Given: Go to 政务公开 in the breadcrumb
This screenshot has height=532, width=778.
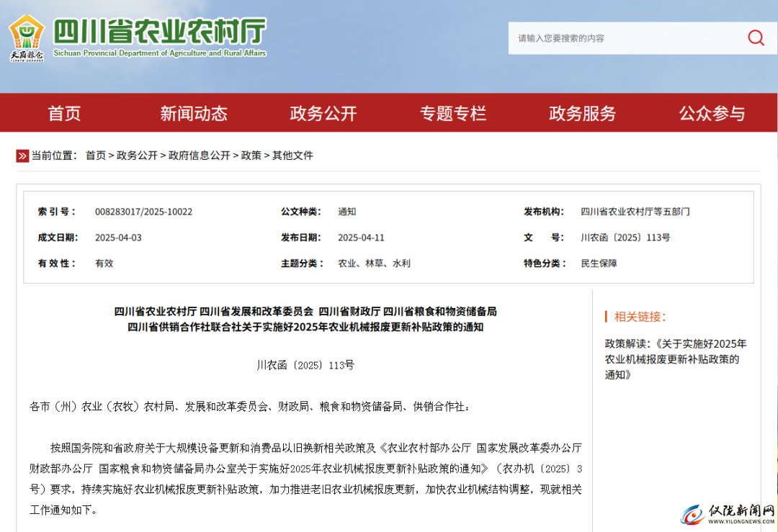Looking at the screenshot, I should 137,155.
